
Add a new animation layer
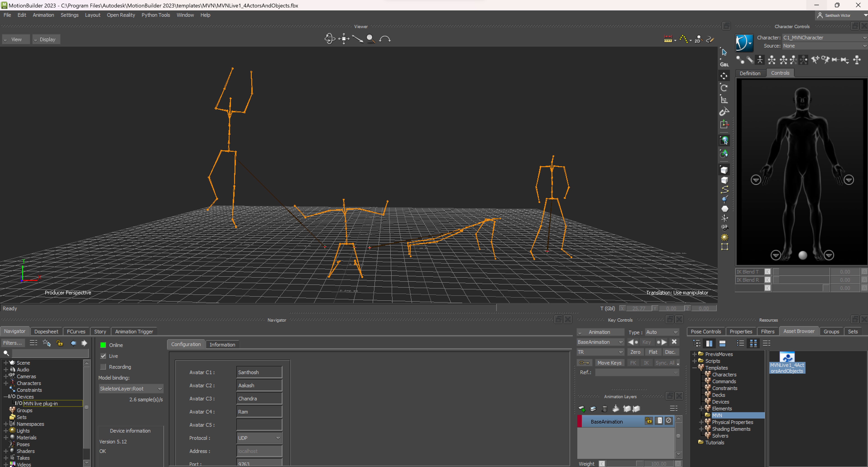(582, 409)
